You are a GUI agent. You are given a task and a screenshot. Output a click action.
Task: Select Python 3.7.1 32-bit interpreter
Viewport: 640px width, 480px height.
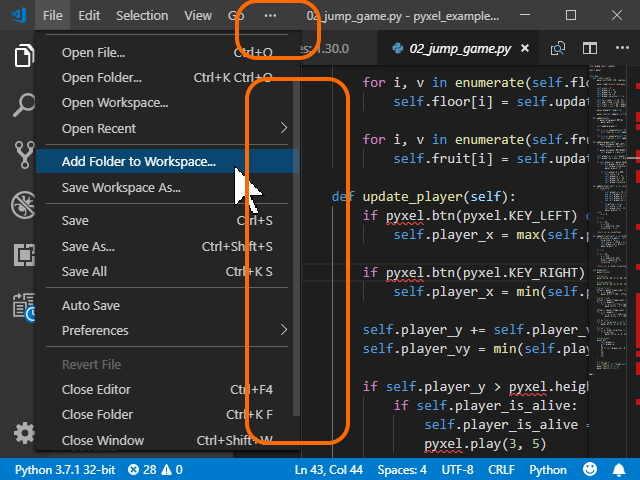pos(65,469)
